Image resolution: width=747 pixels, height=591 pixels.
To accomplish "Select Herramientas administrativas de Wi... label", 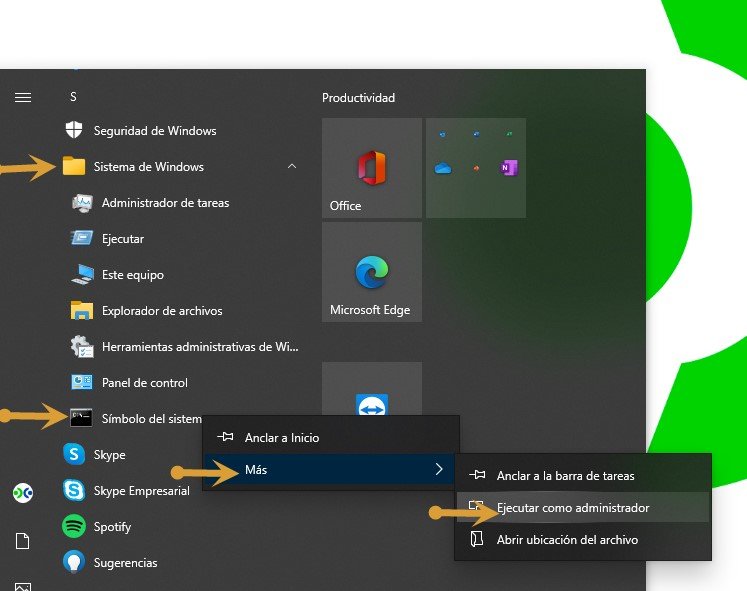I will coord(200,347).
